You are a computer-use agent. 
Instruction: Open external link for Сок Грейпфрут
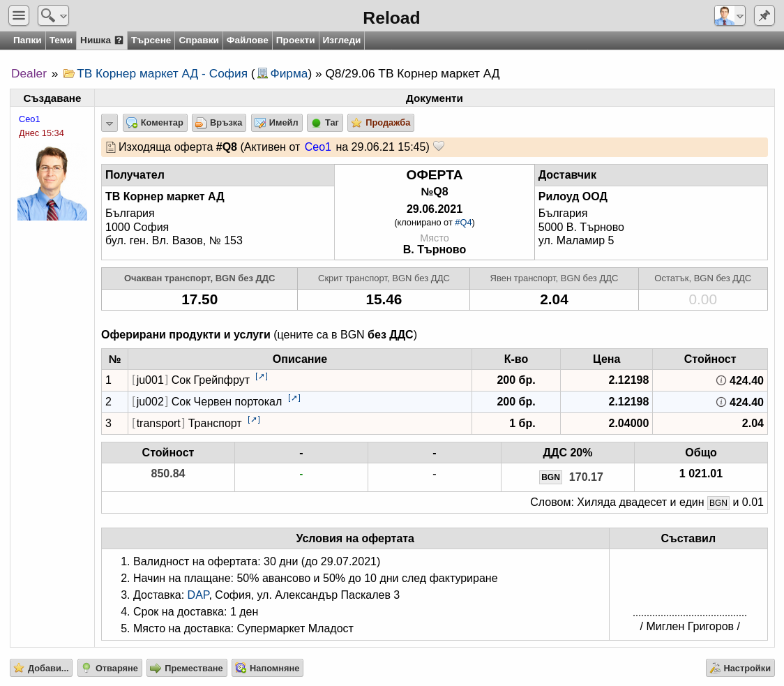pyautogui.click(x=262, y=376)
